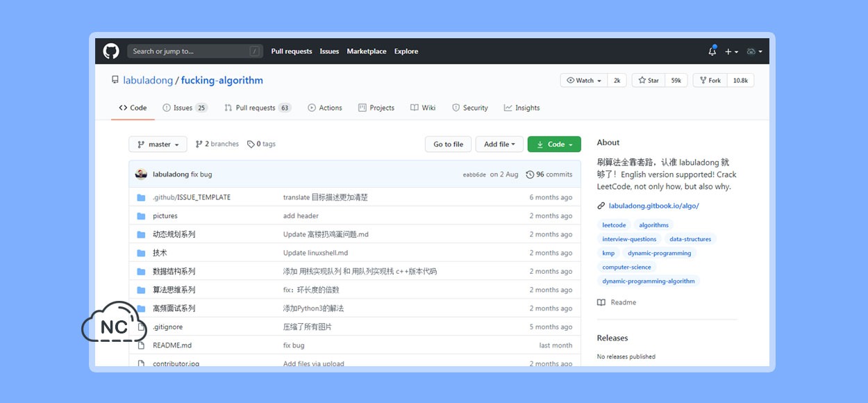The width and height of the screenshot is (868, 403).
Task: Click the repository icon before labuladong
Action: click(115, 81)
